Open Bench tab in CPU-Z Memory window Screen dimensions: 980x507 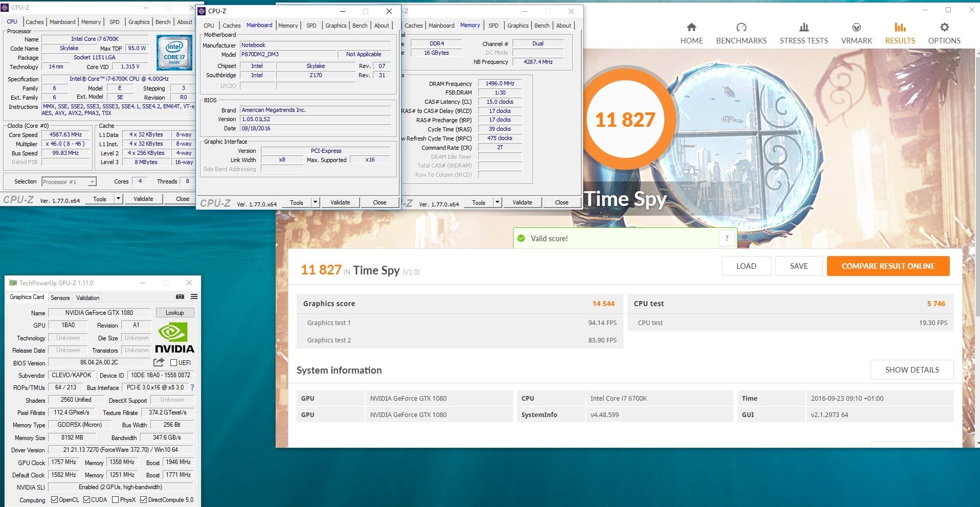coord(542,26)
